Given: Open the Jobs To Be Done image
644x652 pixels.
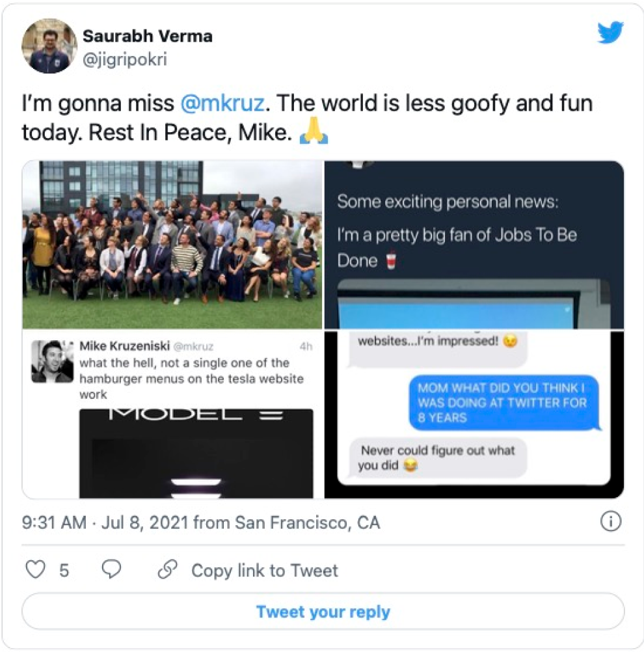Looking at the screenshot, I should (474, 245).
